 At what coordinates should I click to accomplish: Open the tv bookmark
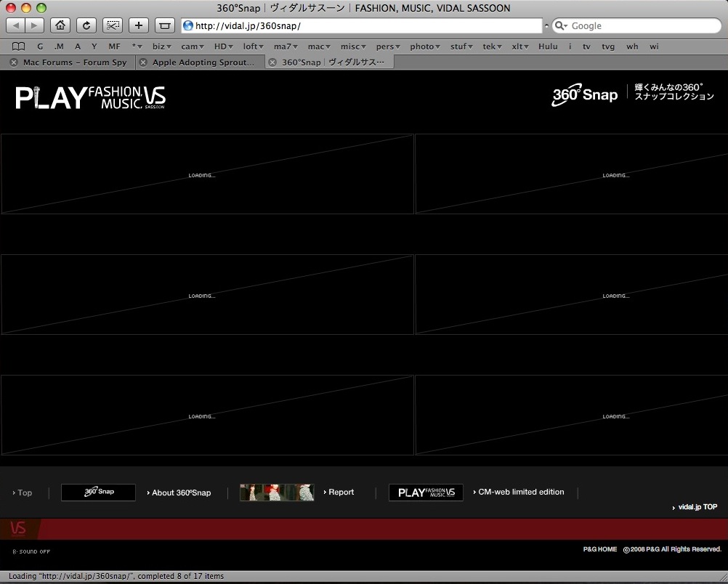pyautogui.click(x=586, y=46)
